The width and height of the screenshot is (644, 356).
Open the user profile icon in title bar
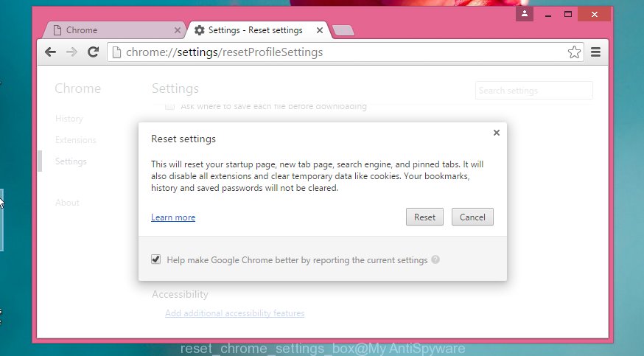coord(525,14)
